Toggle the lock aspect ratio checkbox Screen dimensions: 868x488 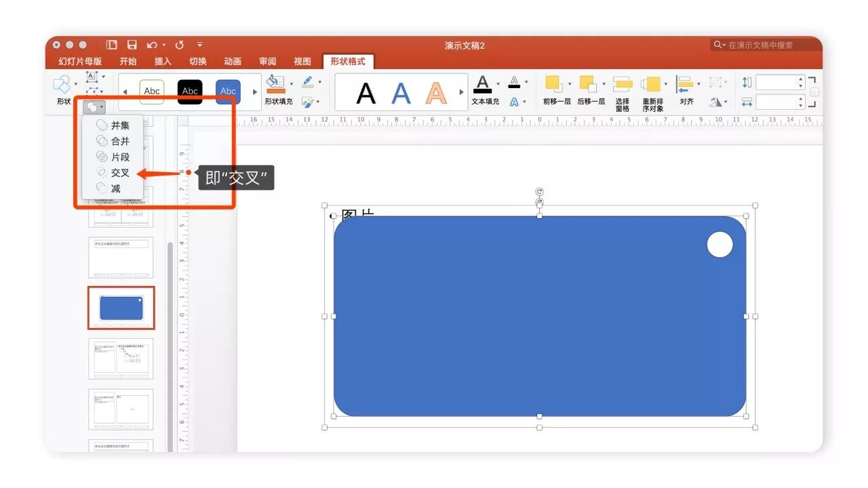[814, 92]
